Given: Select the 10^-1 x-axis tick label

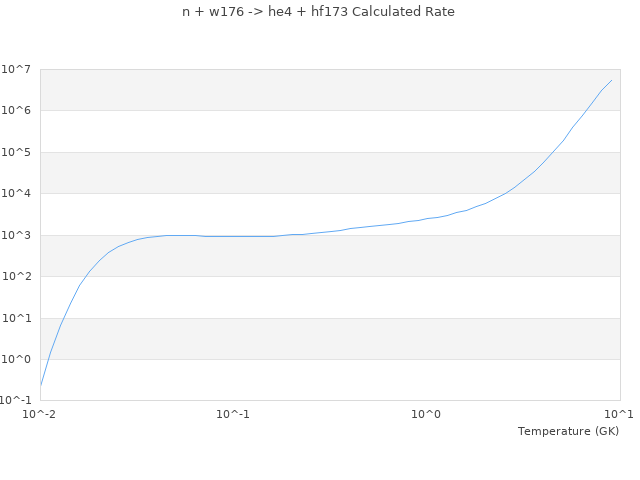Looking at the screenshot, I should pos(233,414).
